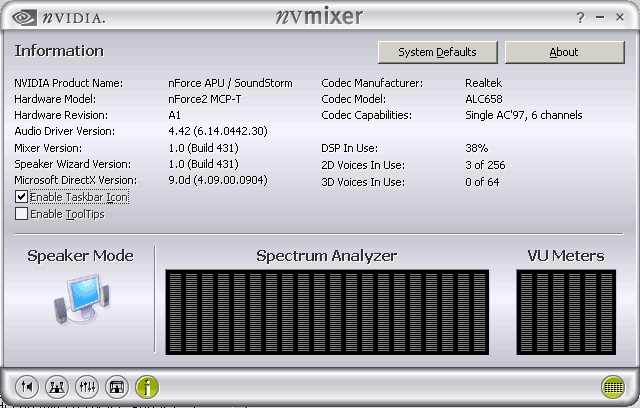Click the Speaker Mode computer speakers icon
This screenshot has width=640, height=408.
(79, 305)
